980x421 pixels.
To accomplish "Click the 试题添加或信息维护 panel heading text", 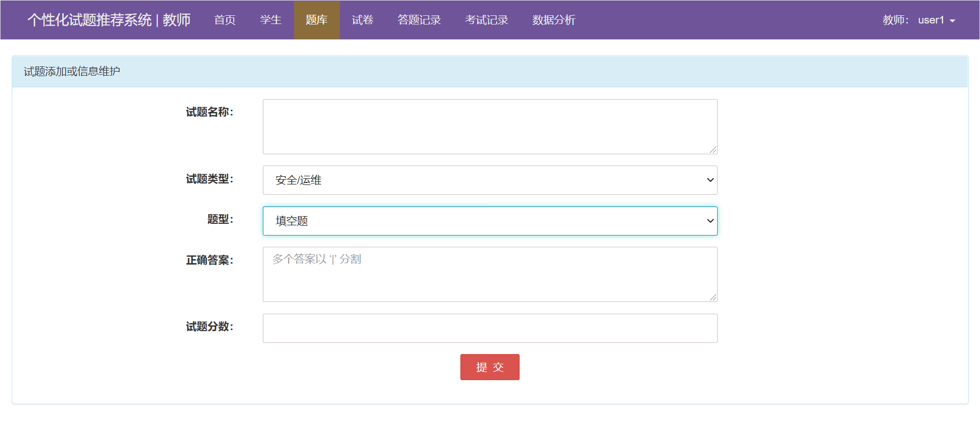I will pyautogui.click(x=72, y=72).
